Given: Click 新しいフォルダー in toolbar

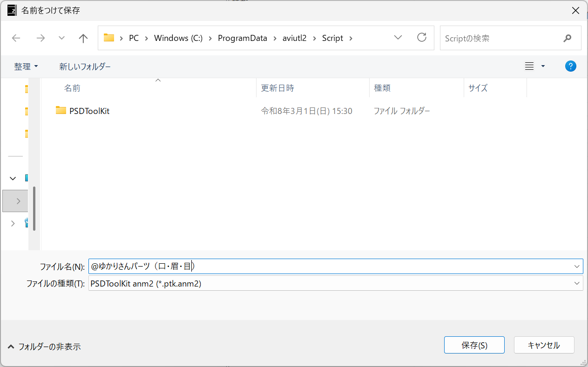Looking at the screenshot, I should click(85, 67).
